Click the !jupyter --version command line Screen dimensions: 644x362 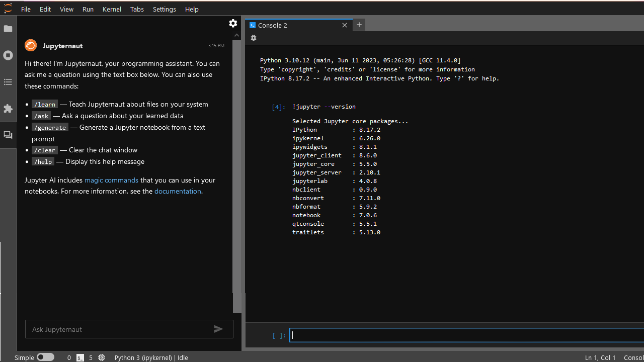324,107
